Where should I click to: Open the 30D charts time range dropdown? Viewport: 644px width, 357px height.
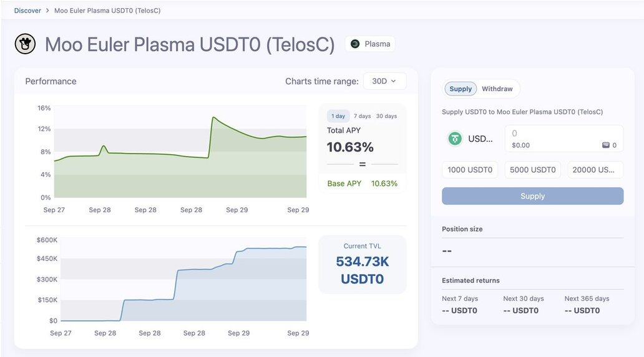coord(384,81)
